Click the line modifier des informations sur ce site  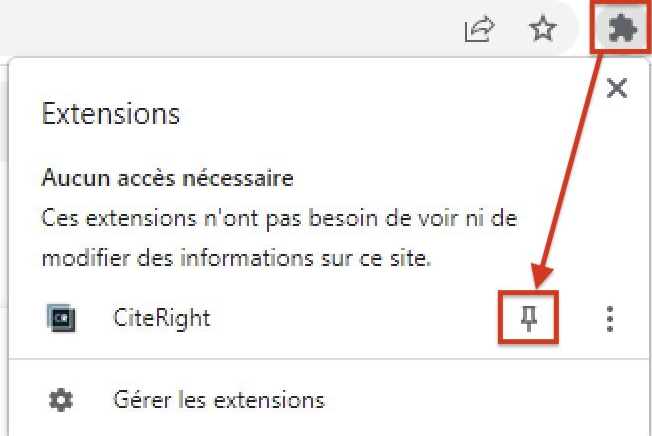pos(237,258)
